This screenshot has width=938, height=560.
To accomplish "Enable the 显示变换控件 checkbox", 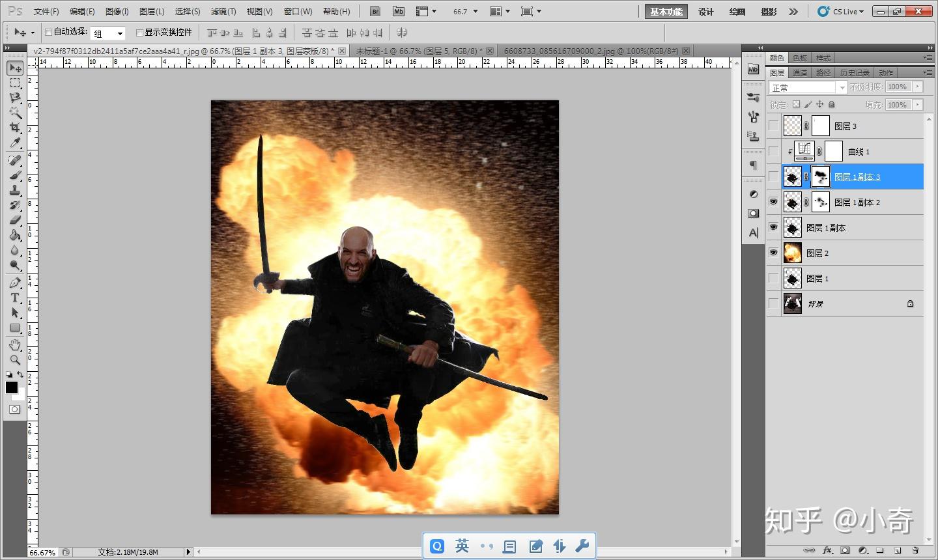I will click(x=139, y=33).
